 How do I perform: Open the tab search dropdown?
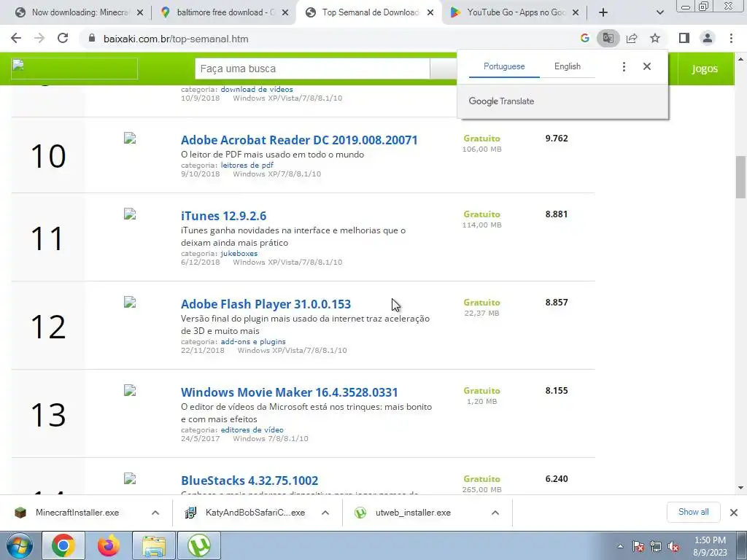[659, 13]
